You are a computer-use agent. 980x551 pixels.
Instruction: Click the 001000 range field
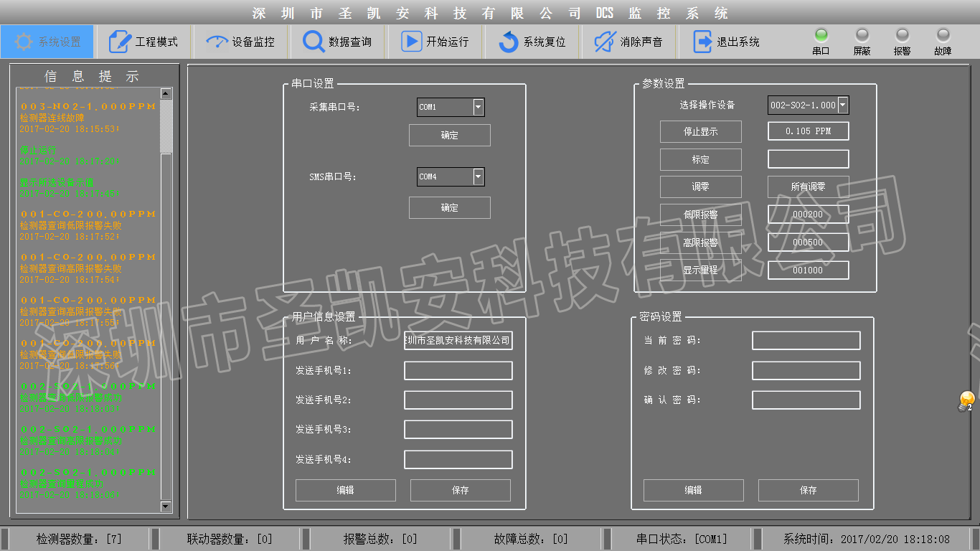coord(809,270)
